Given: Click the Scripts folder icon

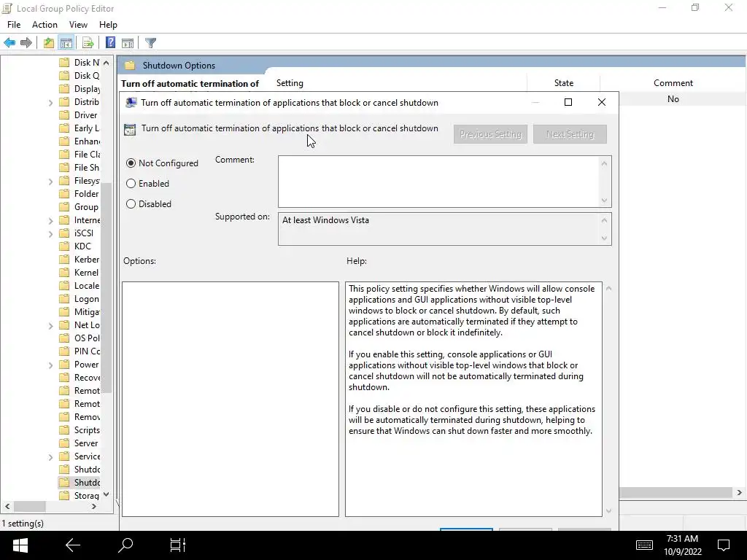Looking at the screenshot, I should tap(64, 430).
